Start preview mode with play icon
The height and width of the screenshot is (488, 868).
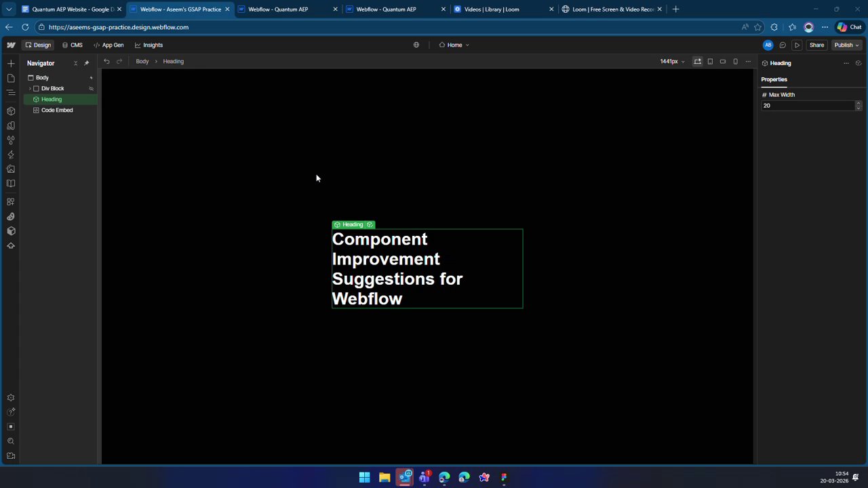(797, 45)
